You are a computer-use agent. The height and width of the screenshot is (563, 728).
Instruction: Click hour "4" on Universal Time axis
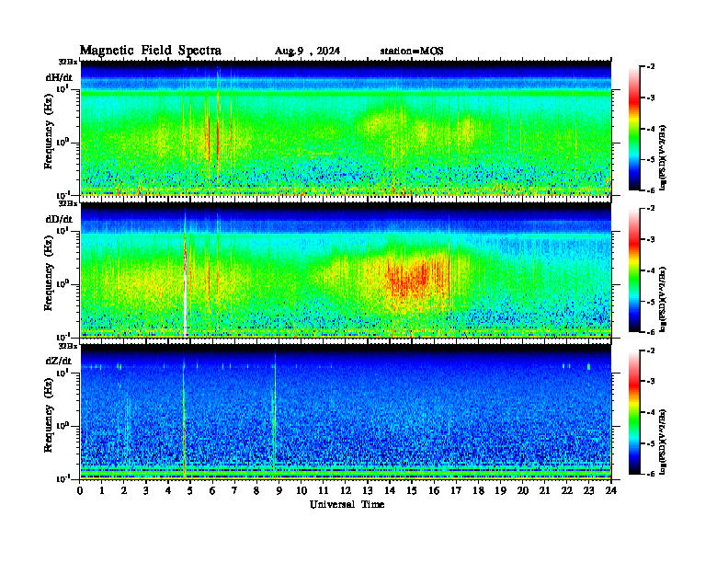pos(168,490)
